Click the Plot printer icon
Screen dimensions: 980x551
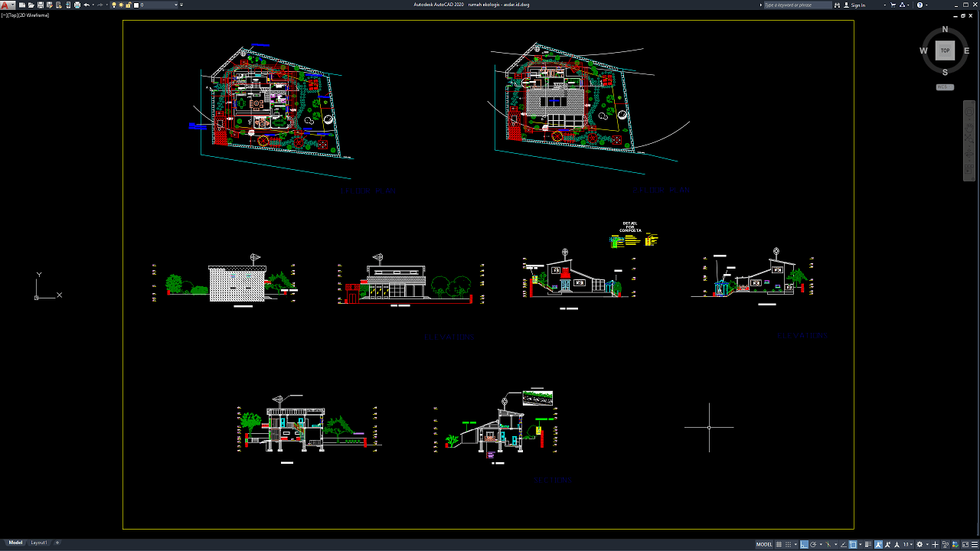(x=77, y=5)
